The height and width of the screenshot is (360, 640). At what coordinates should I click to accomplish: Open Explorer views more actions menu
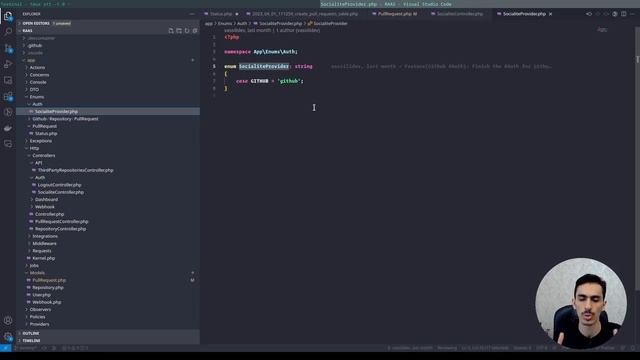coord(192,14)
